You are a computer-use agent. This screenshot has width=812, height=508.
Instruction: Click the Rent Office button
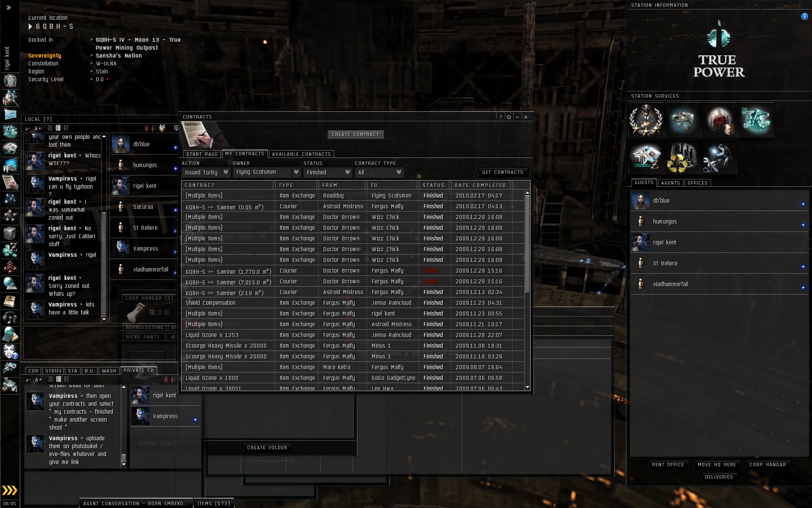pyautogui.click(x=668, y=465)
